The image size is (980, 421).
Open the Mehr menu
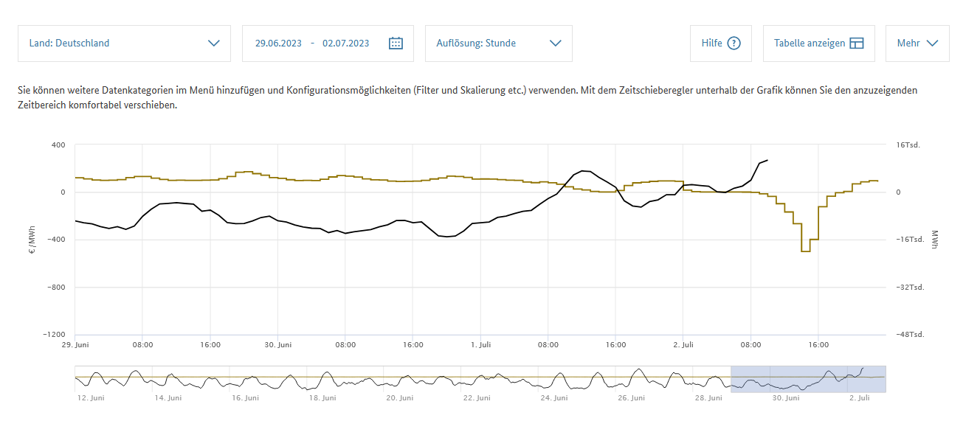[x=917, y=43]
